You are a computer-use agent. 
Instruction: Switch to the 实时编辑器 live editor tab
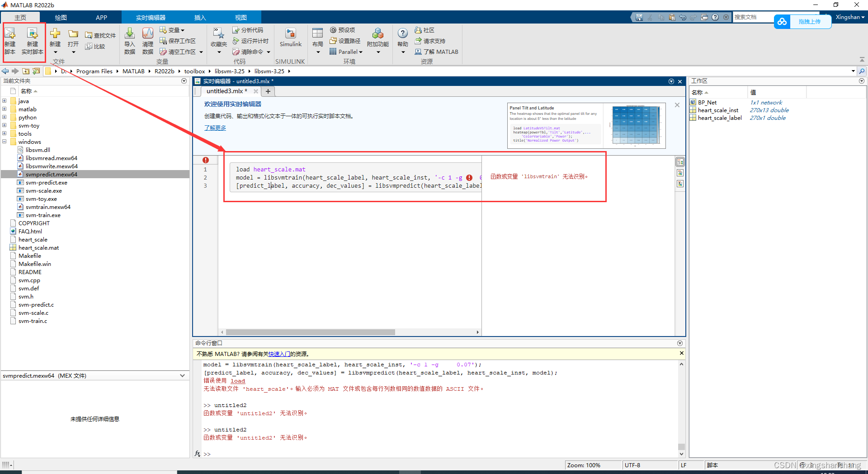pyautogui.click(x=151, y=18)
